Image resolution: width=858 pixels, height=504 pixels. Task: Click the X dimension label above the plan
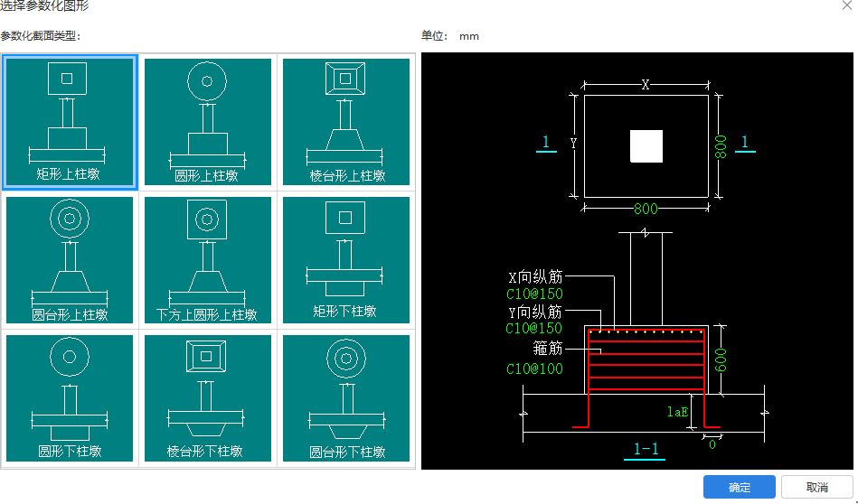(x=646, y=85)
